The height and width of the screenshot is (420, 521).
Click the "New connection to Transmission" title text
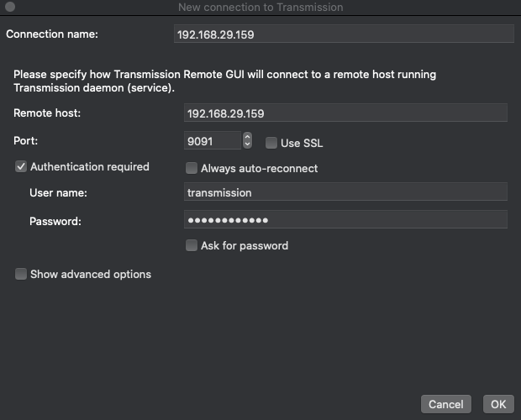click(260, 7)
